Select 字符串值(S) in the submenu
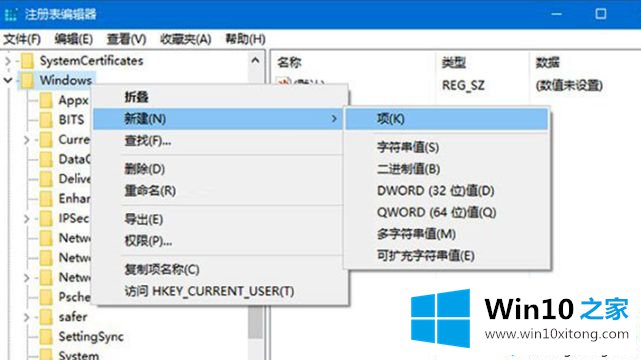Viewport: 641px width, 360px height. tap(447, 147)
